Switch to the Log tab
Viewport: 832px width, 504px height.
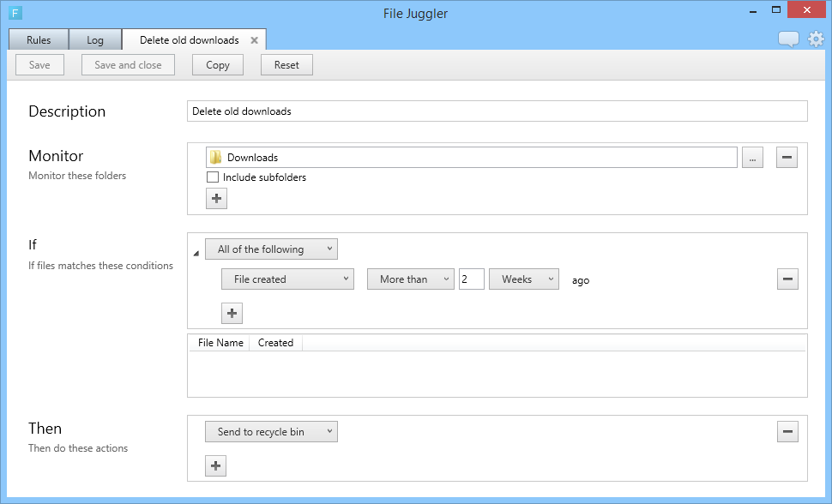pos(94,40)
